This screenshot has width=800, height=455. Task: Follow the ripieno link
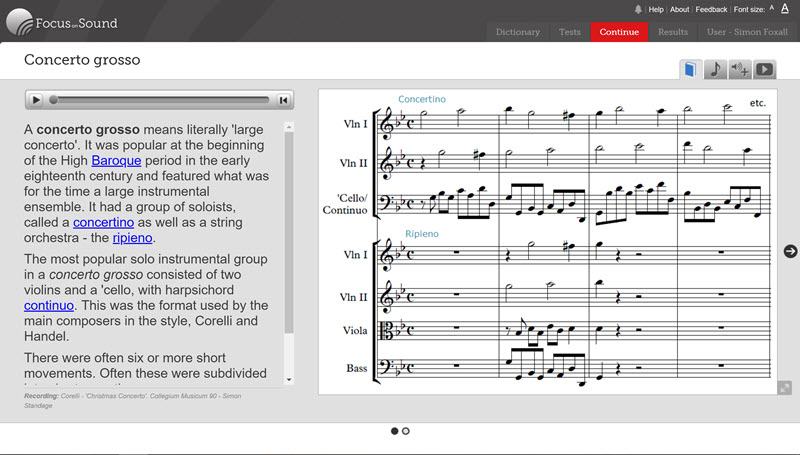133,238
